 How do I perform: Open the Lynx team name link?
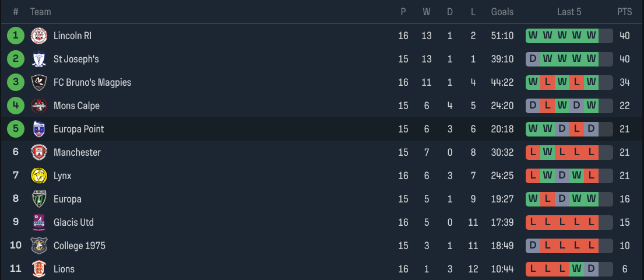pyautogui.click(x=62, y=176)
